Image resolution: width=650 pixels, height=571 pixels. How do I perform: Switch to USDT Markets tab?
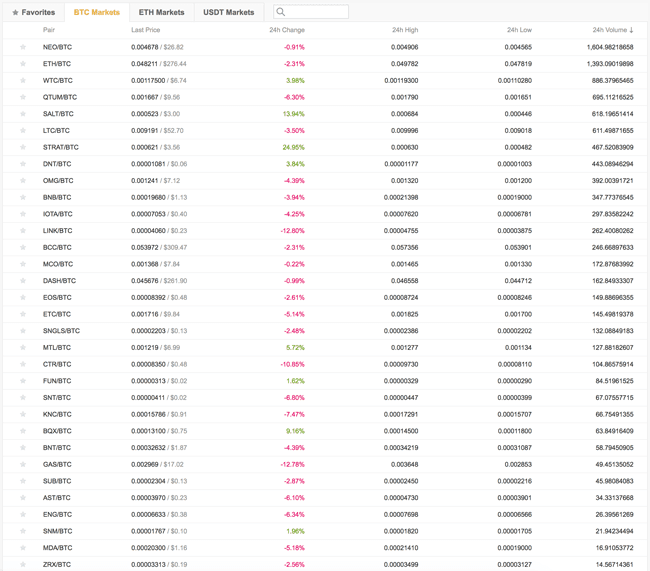228,12
